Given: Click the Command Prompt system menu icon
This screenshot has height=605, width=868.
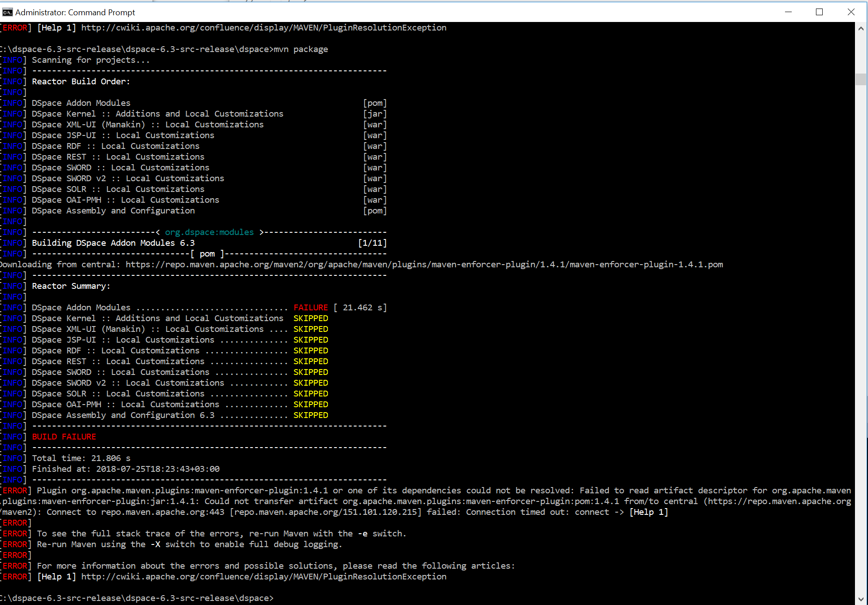Looking at the screenshot, I should (x=7, y=12).
